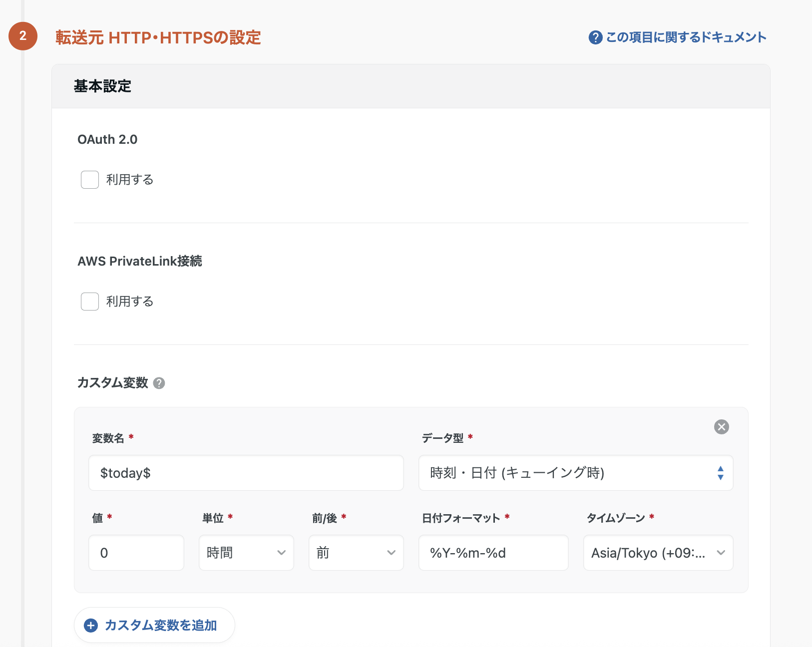Image resolution: width=812 pixels, height=647 pixels.
Task: Click the 変数名 field containing $today$
Action: coord(246,473)
